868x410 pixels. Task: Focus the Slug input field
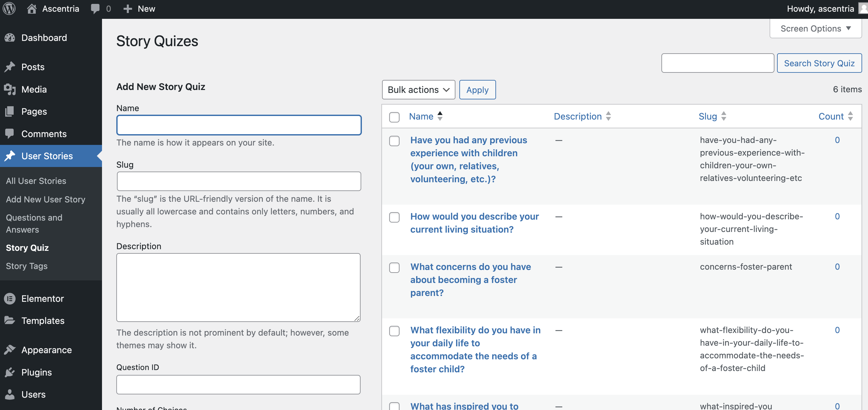(x=238, y=181)
